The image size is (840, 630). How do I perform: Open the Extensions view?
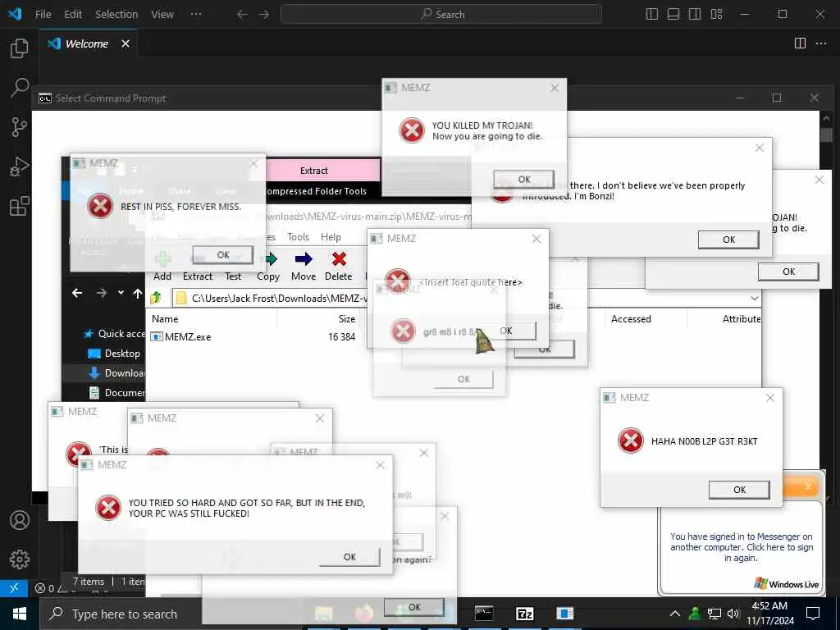(x=20, y=206)
